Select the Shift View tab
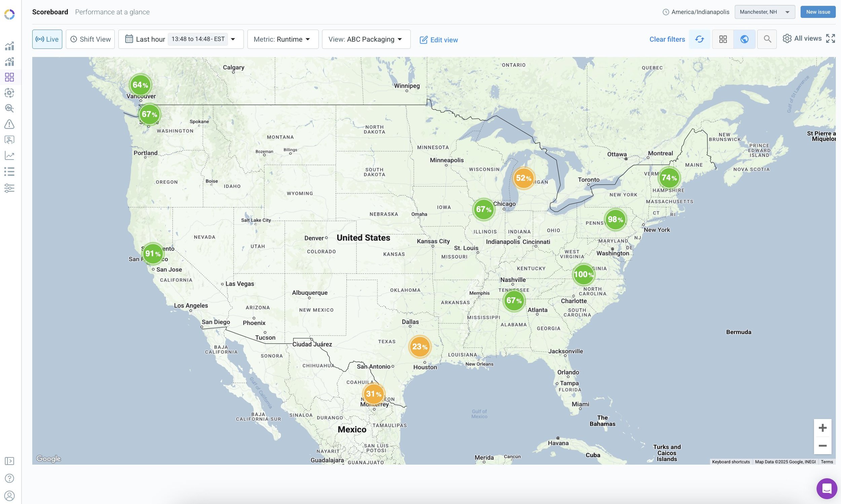 (x=90, y=39)
